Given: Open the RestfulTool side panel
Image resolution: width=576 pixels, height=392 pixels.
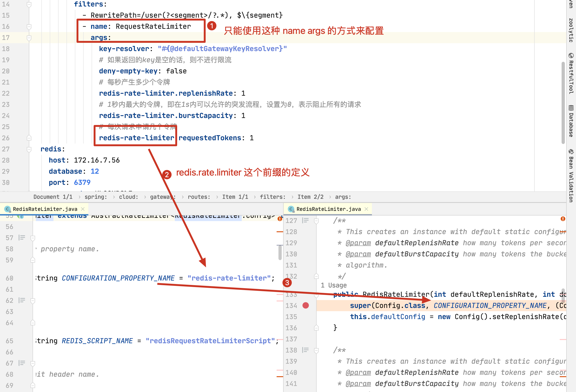Looking at the screenshot, I should coord(571,73).
